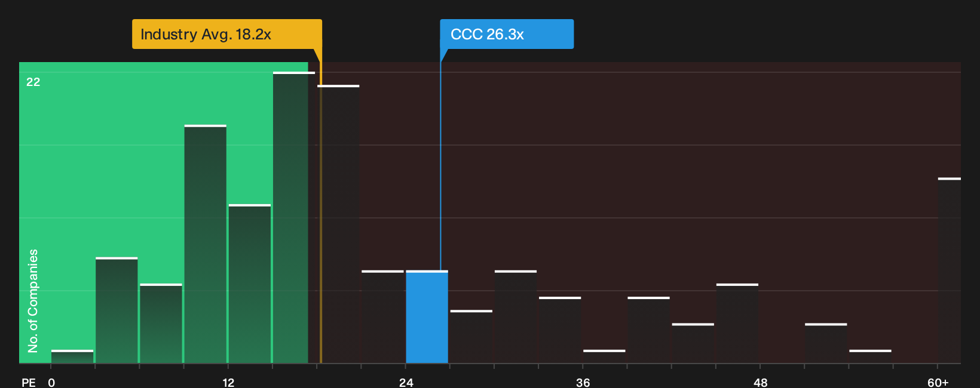Click the Industry Avg. 18.2x label
Image resolution: width=980 pixels, height=388 pixels.
(227, 34)
